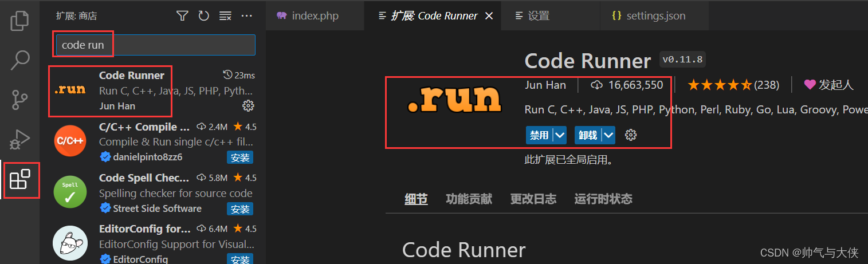Screen dimensions: 868x264
Task: Click the Jun Han publisher link
Action: tap(545, 85)
